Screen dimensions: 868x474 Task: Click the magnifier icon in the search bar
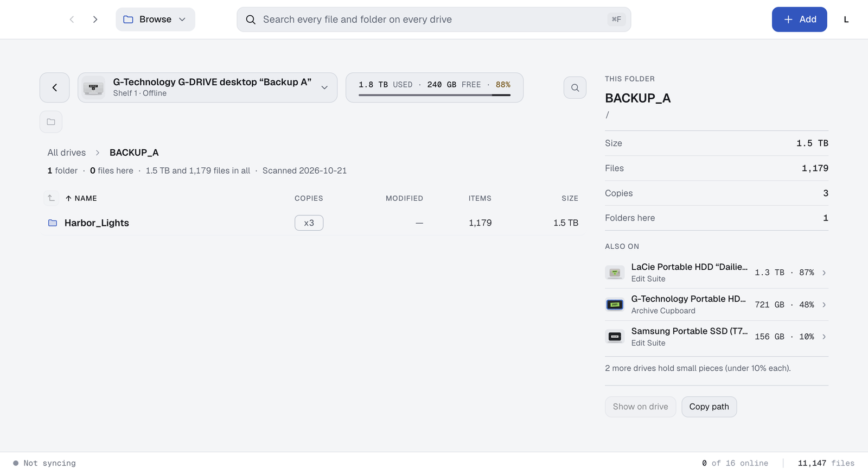[x=251, y=20]
